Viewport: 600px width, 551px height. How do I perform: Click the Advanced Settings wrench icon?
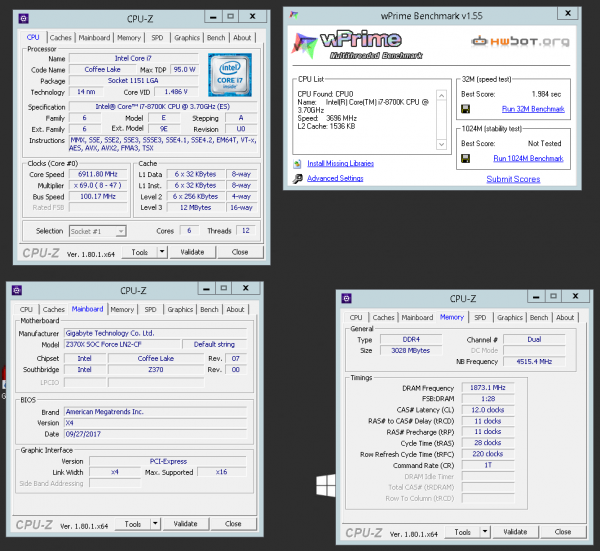[297, 179]
